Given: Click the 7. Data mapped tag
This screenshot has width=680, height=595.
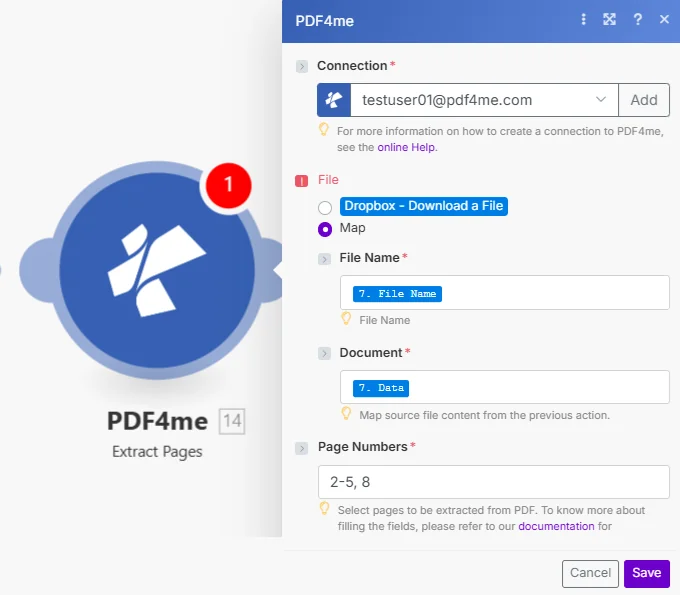Looking at the screenshot, I should [x=381, y=388].
